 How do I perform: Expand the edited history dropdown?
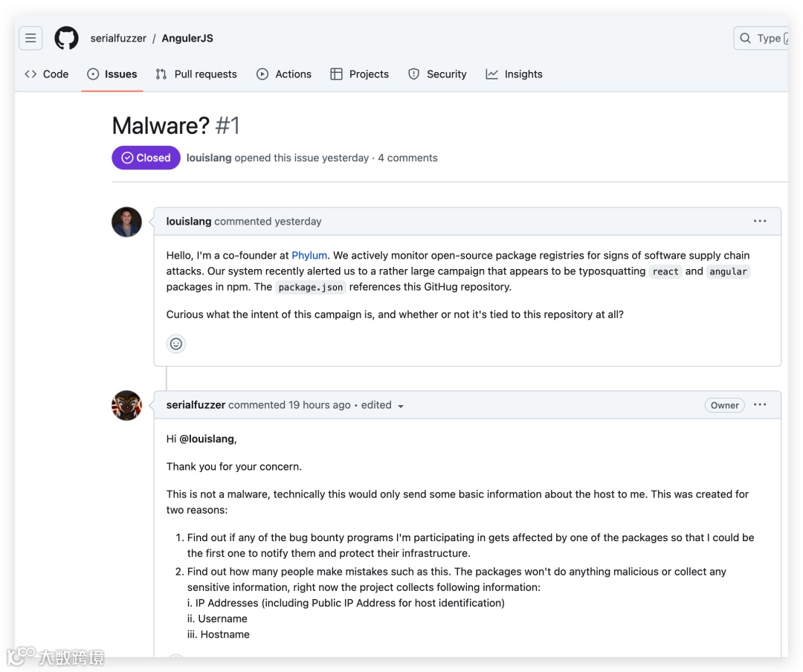tap(401, 406)
